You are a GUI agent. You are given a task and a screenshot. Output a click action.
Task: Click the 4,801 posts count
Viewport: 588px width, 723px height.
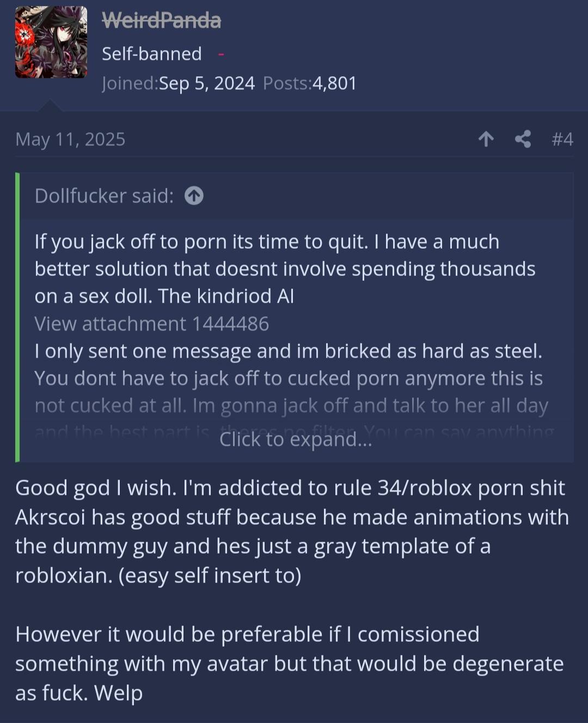[x=334, y=83]
